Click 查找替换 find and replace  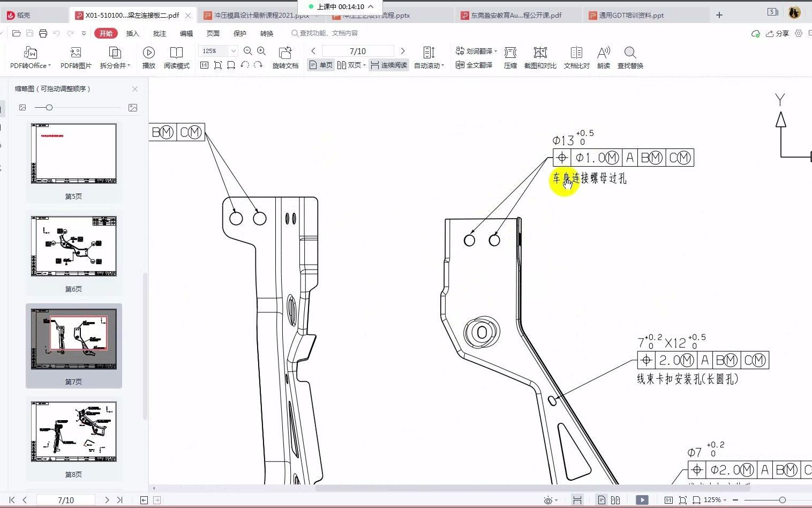point(630,57)
